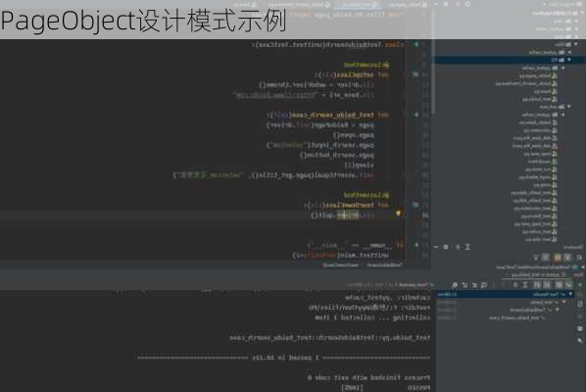Sort test results by duration
Viewport: 586px width, 392px height.
point(537,285)
